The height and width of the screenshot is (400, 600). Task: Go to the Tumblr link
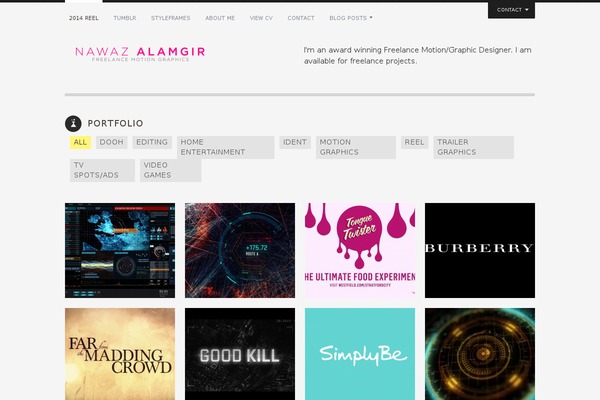[x=125, y=18]
